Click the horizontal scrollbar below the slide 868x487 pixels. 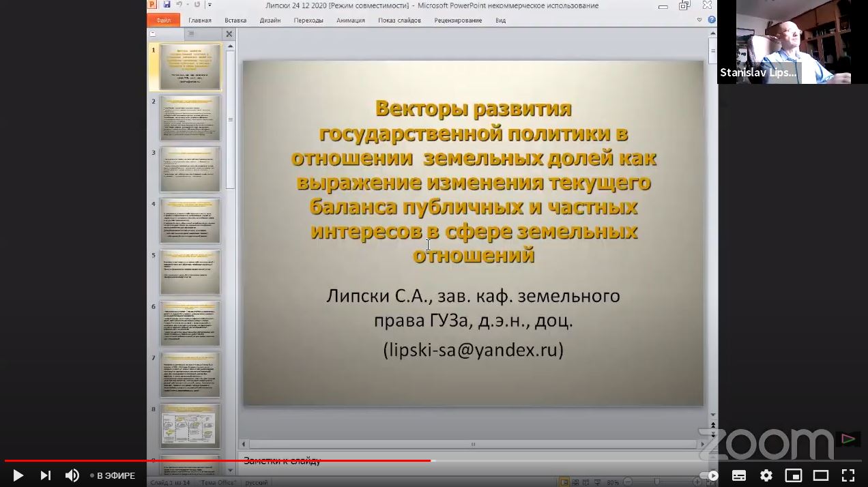point(473,444)
